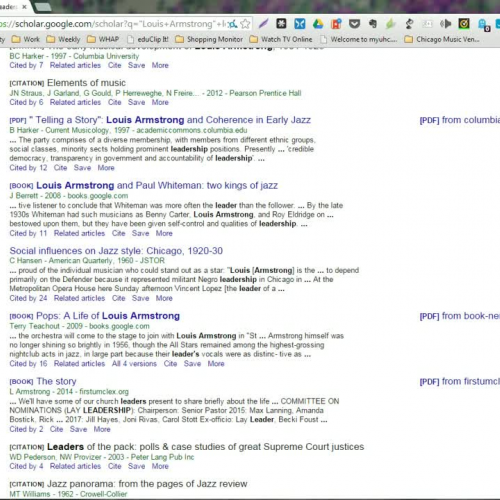Open 'The story' book result
Screen dimensions: 500x500
pos(56,381)
